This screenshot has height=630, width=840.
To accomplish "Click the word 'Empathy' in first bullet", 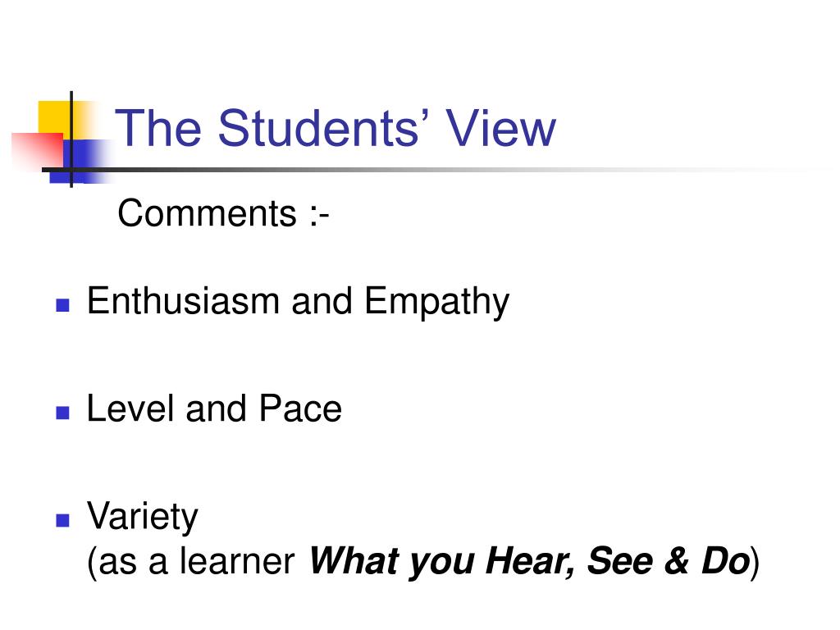I will point(437,302).
